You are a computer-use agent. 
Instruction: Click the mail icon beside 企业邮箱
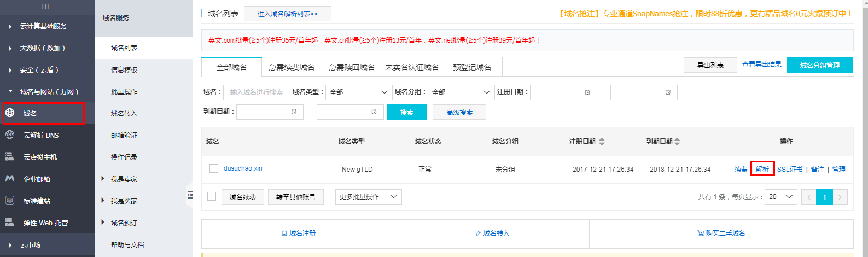coord(10,179)
